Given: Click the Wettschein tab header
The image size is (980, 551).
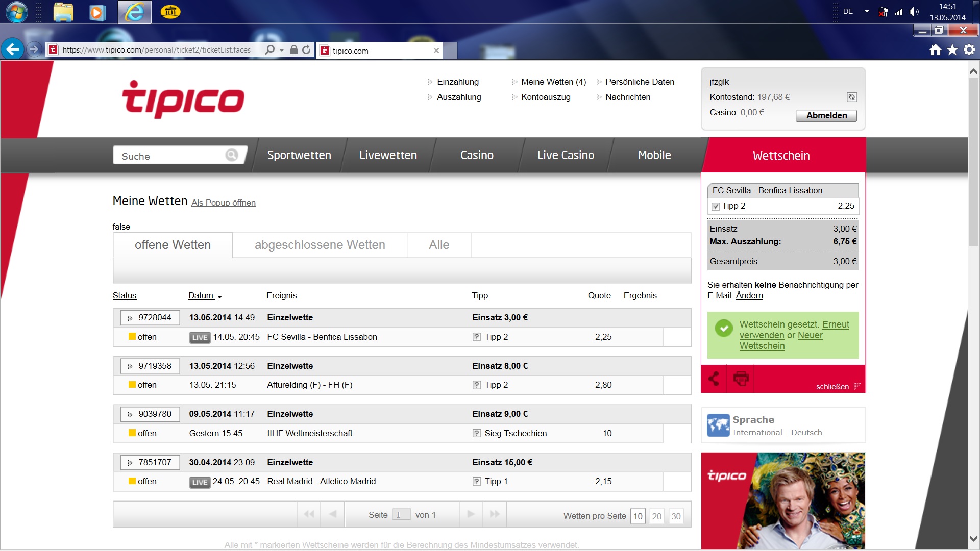Looking at the screenshot, I should tap(781, 155).
